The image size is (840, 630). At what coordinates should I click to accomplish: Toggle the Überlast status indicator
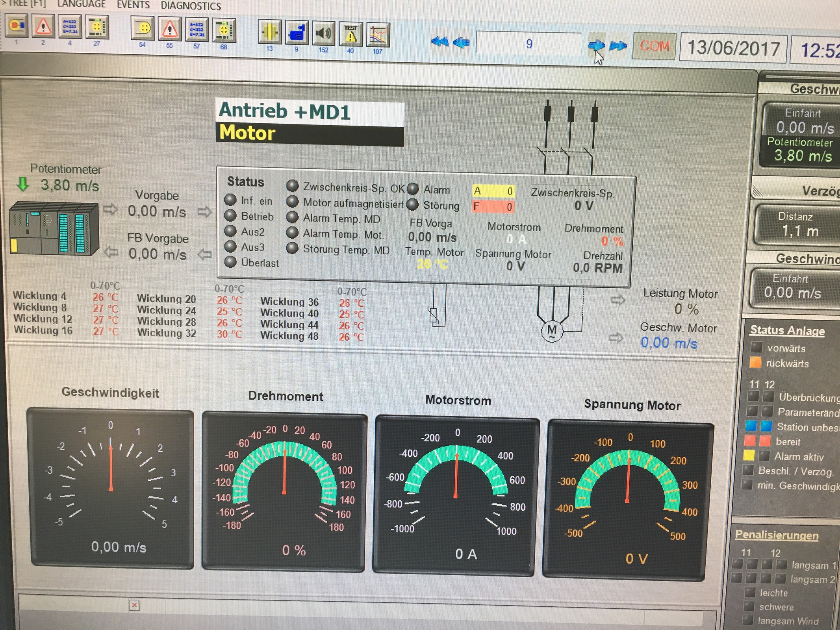tap(230, 262)
